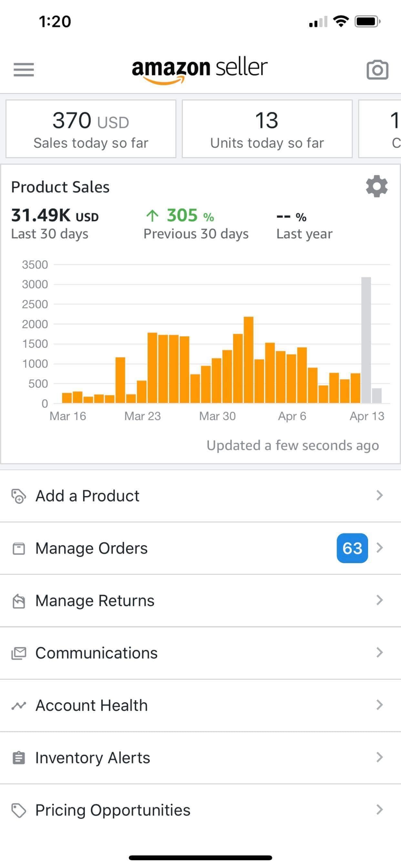Open Product Sales chart settings gear
Screen dimensions: 401x868
click(x=376, y=186)
